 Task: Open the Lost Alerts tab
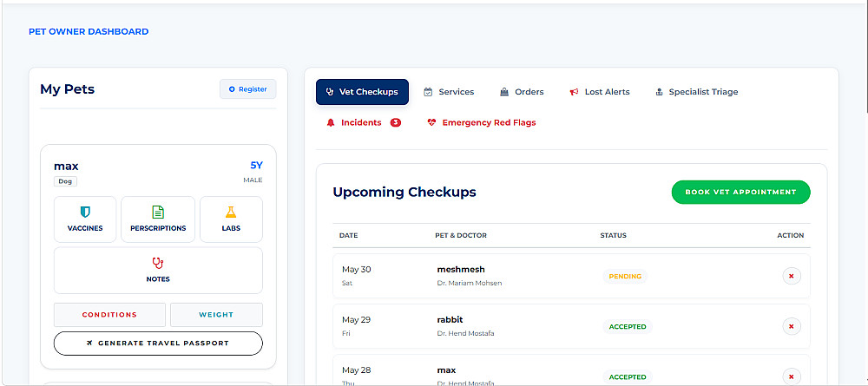[x=600, y=92]
